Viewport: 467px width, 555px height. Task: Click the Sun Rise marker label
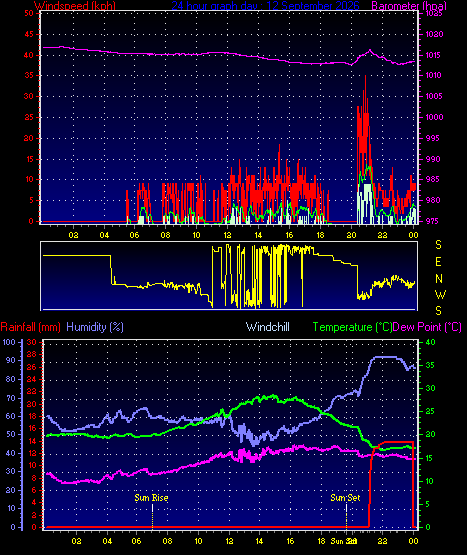(x=151, y=498)
